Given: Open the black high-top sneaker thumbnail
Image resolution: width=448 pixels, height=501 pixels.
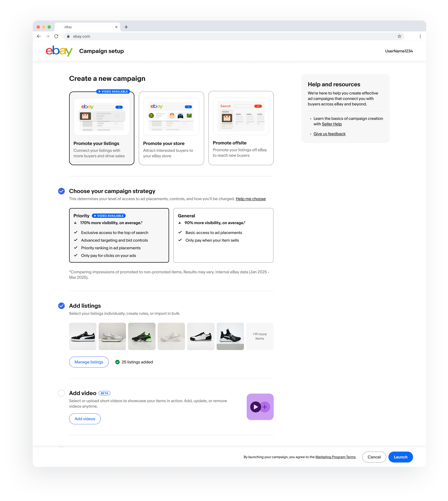Looking at the screenshot, I should coord(230,336).
